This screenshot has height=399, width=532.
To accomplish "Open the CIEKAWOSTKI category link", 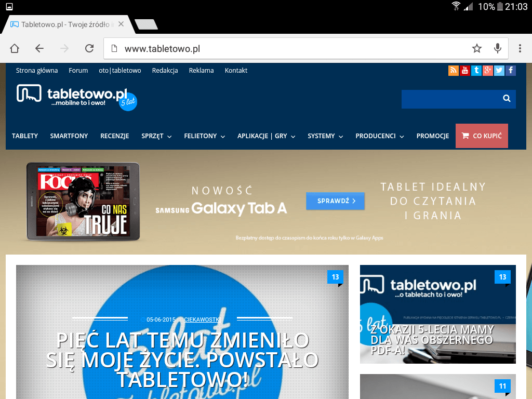I will point(202,320).
